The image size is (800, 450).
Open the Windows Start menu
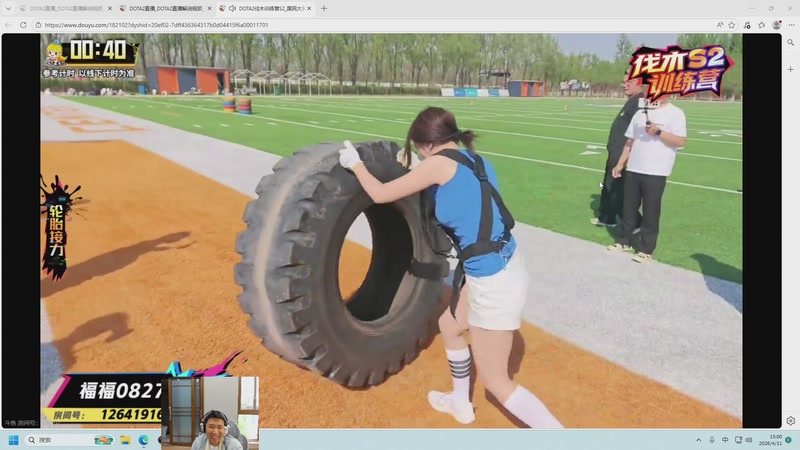point(14,440)
